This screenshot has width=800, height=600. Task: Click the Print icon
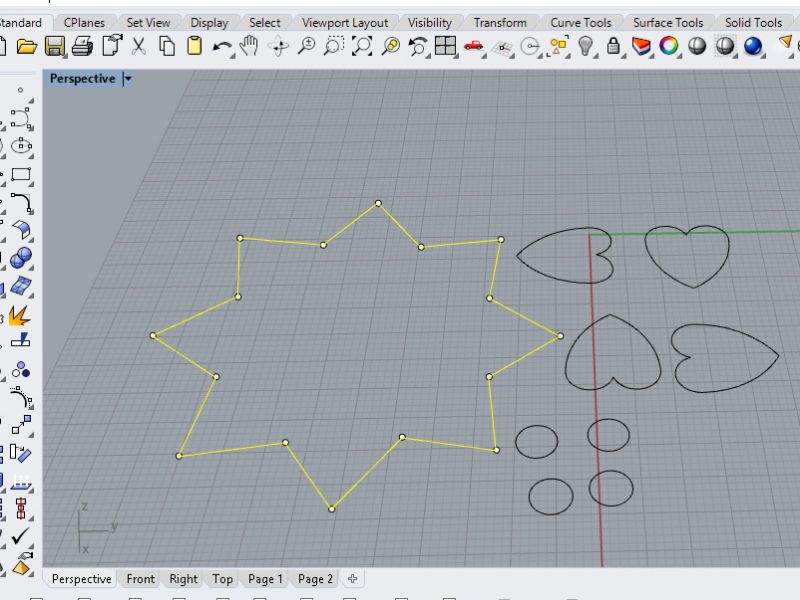83,46
